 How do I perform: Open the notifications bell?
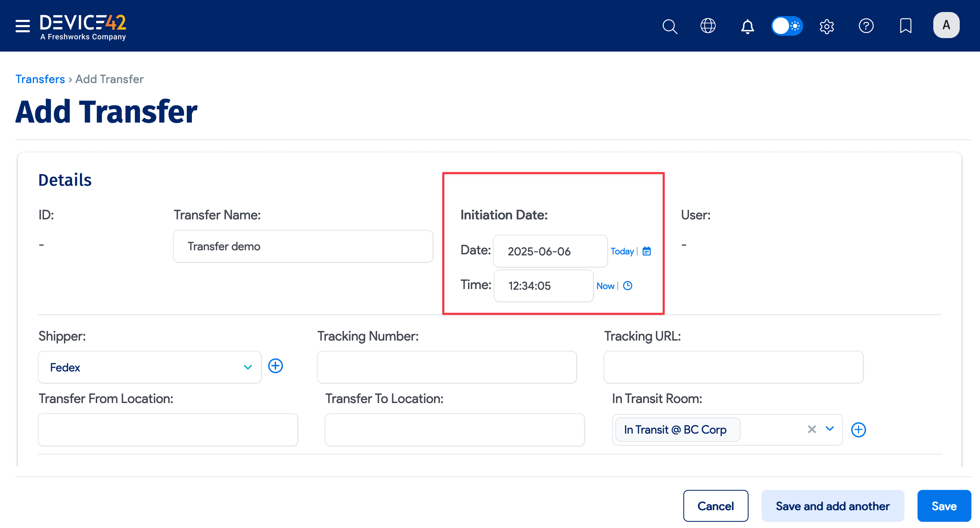point(748,26)
